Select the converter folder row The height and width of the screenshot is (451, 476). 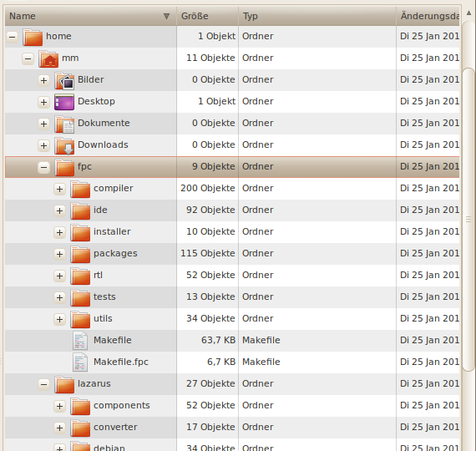tap(232, 428)
